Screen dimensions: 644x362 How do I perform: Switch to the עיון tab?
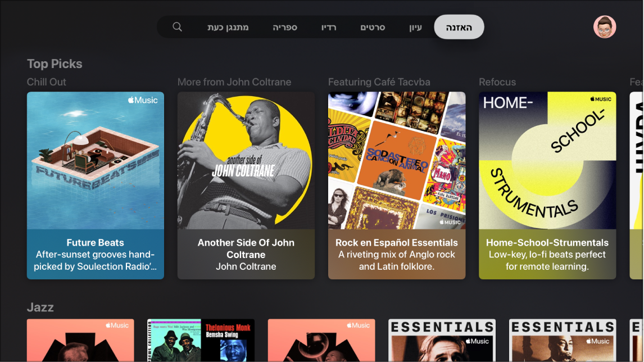point(415,28)
